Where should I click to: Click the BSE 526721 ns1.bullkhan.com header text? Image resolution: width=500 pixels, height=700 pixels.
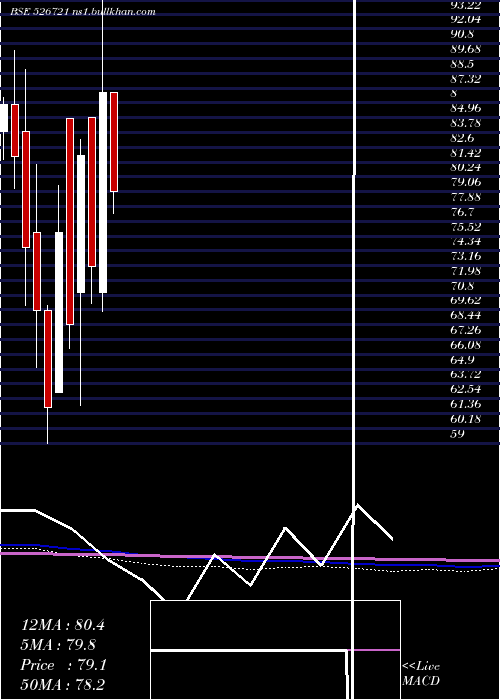(x=83, y=12)
